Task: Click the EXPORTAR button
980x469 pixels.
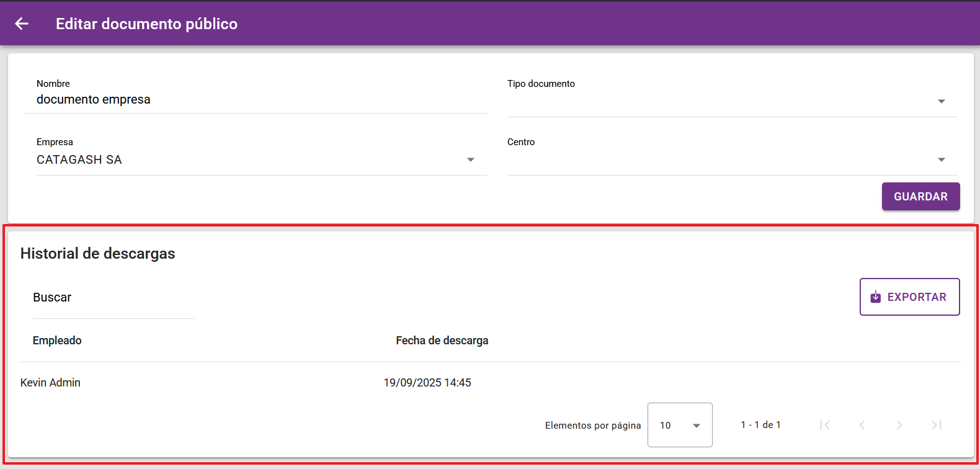Action: pyautogui.click(x=909, y=297)
